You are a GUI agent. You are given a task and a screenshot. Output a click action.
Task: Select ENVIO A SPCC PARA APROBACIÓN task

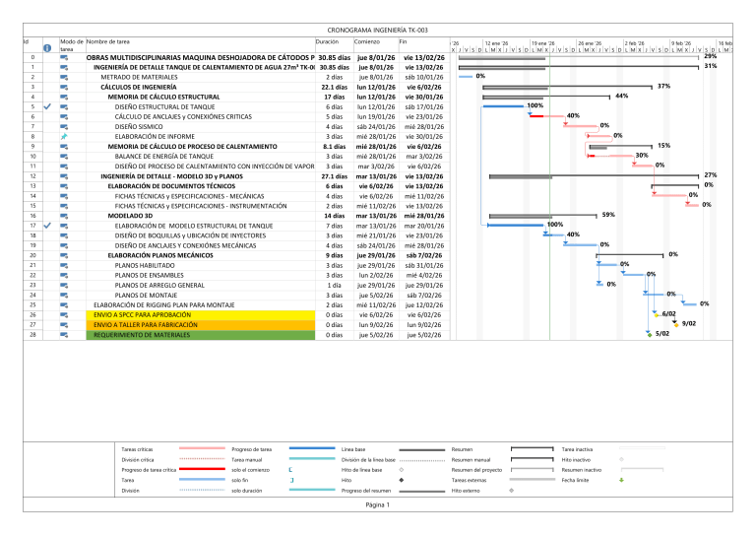140,314
